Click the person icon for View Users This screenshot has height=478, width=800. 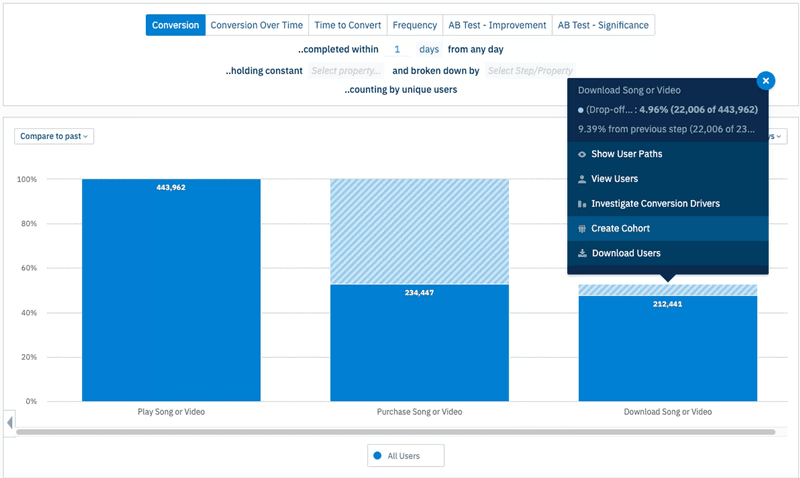point(582,179)
